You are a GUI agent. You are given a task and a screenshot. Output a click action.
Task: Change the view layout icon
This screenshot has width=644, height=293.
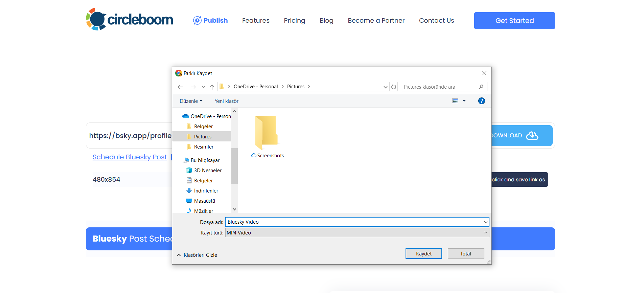pyautogui.click(x=455, y=101)
